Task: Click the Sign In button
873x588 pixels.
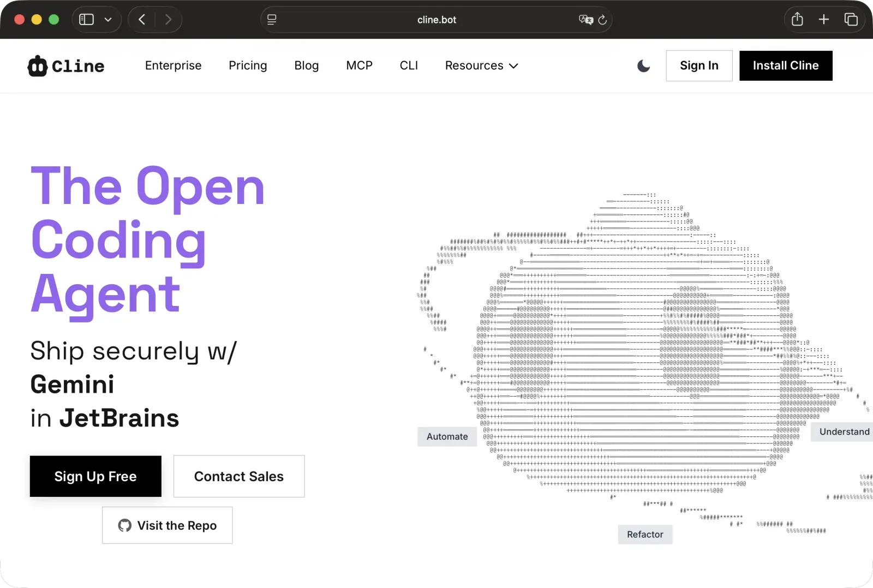Action: pyautogui.click(x=699, y=65)
